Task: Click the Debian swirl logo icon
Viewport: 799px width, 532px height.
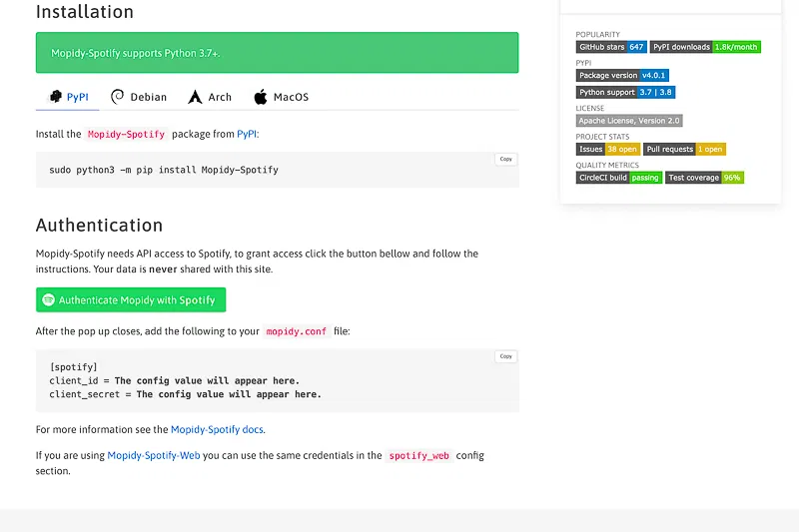Action: point(118,97)
